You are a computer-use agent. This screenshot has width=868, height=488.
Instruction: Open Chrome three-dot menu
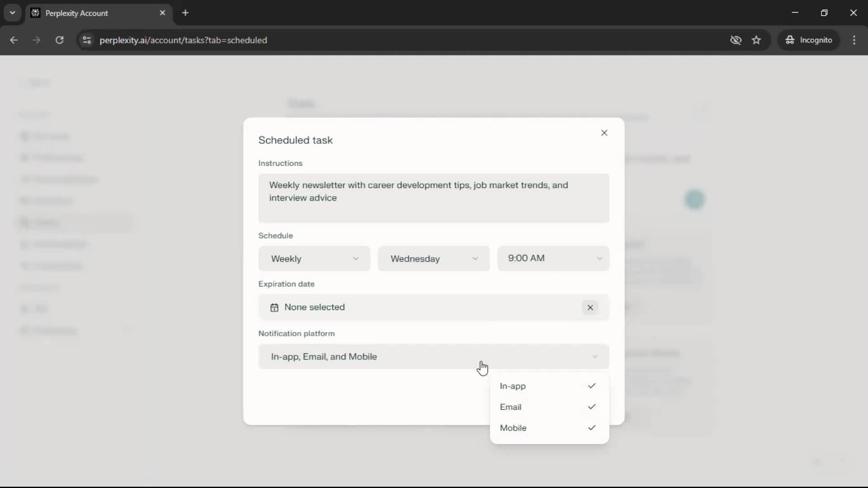854,40
